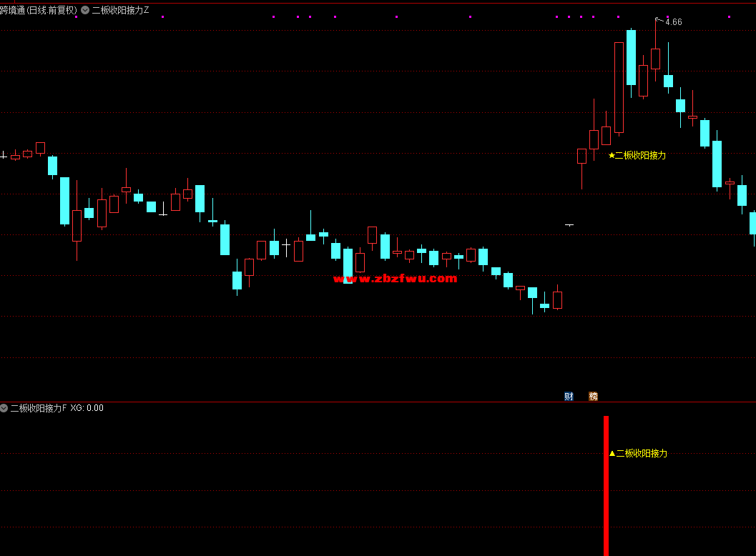Click the XG: 0.00 indicator value
This screenshot has width=756, height=556.
87,408
